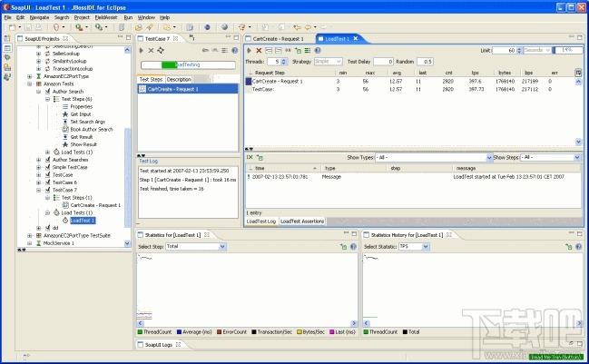Image resolution: width=589 pixels, height=364 pixels.
Task: Open Strategy dropdown
Action: pyautogui.click(x=328, y=61)
